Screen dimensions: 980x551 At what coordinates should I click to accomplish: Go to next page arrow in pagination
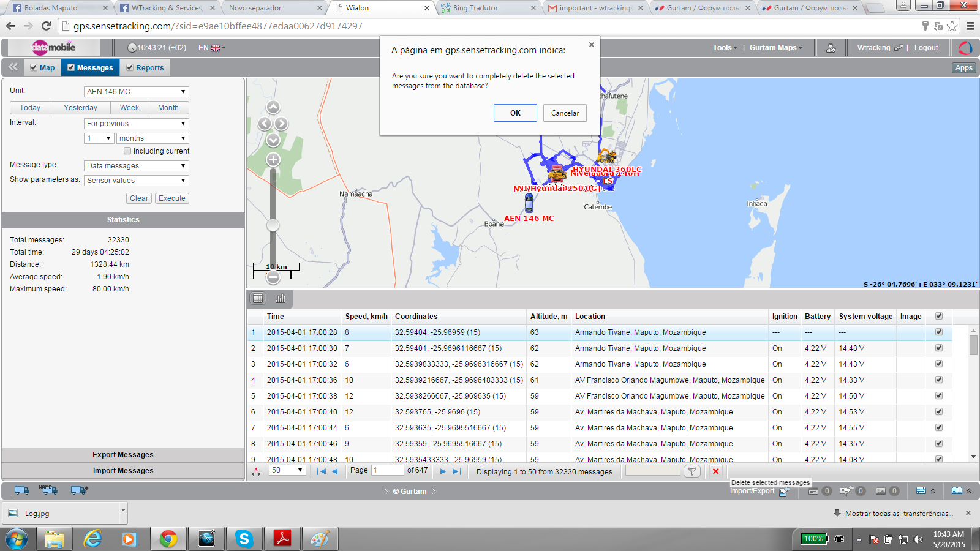443,471
